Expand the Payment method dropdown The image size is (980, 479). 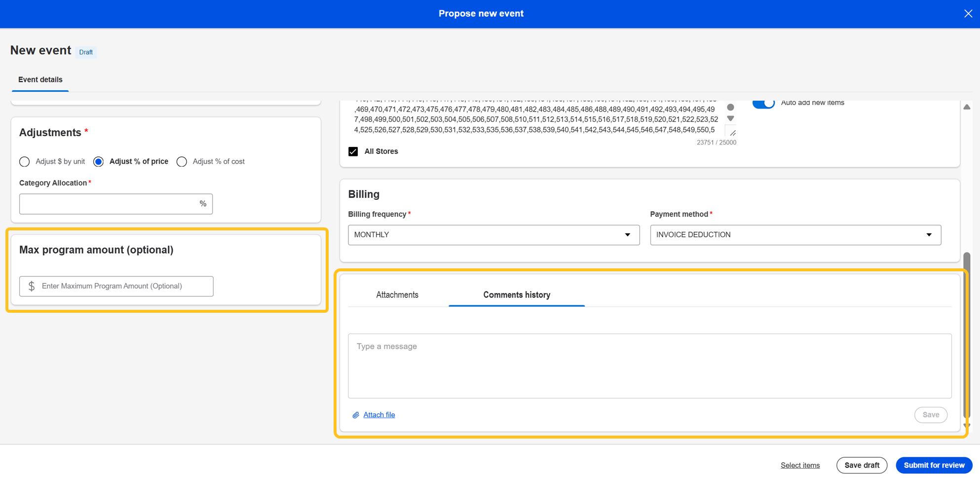[x=795, y=235]
